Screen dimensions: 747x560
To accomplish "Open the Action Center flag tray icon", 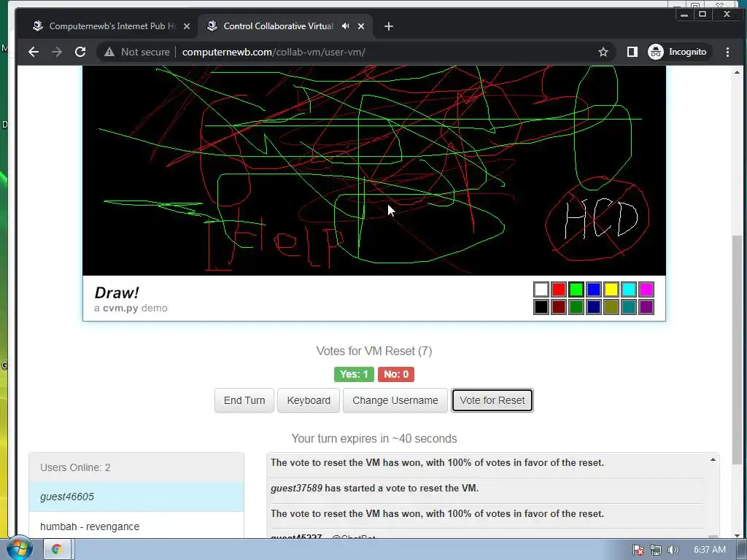I will [x=638, y=550].
